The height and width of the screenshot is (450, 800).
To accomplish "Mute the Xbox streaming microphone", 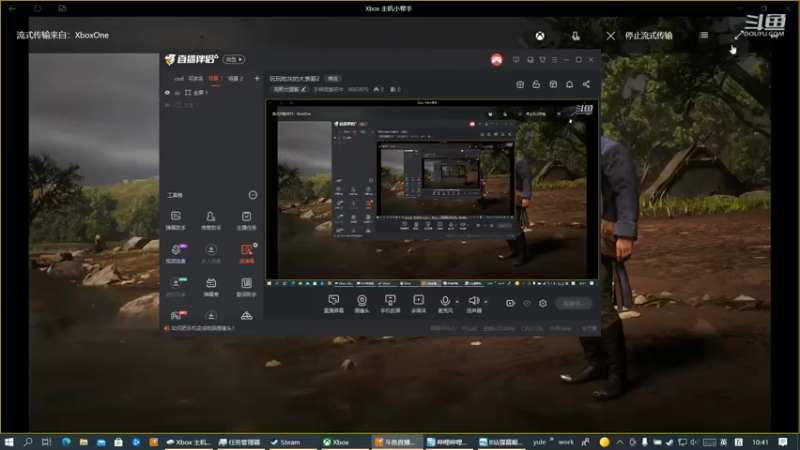I will [x=576, y=36].
